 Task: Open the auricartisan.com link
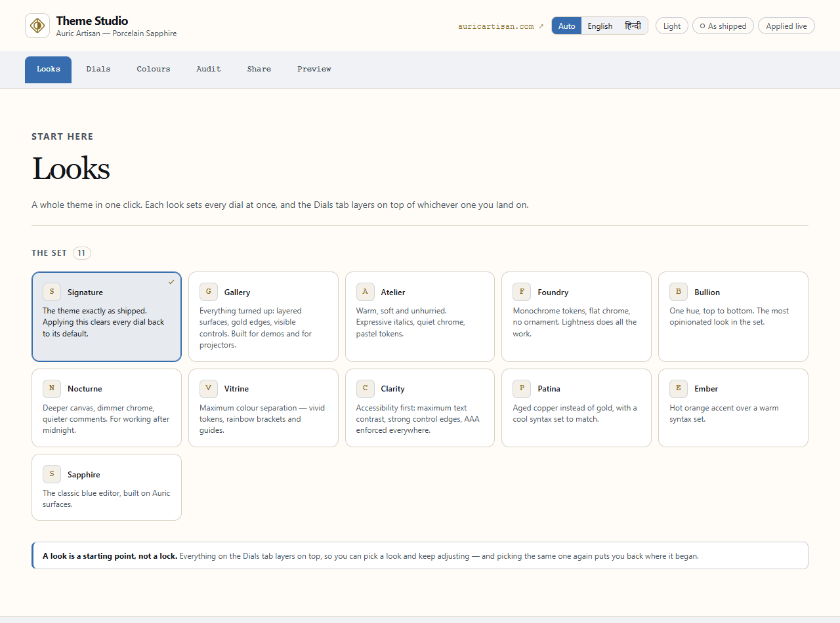(x=501, y=26)
